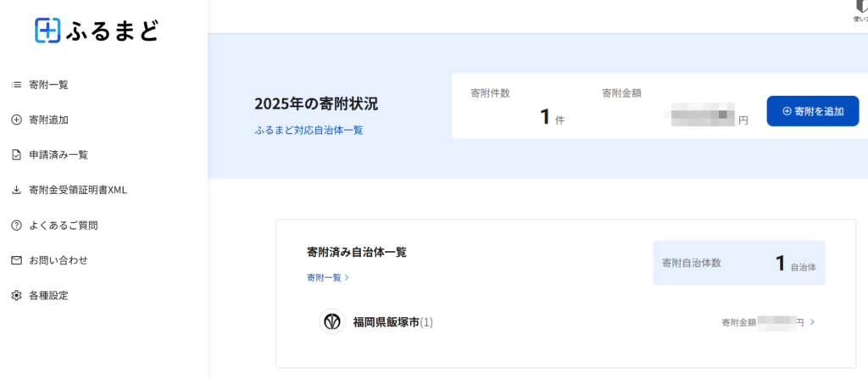Screen dimensions: 868x379
Task: Click the download icon beside 寄附金受領証明書XML
Action: point(16,190)
